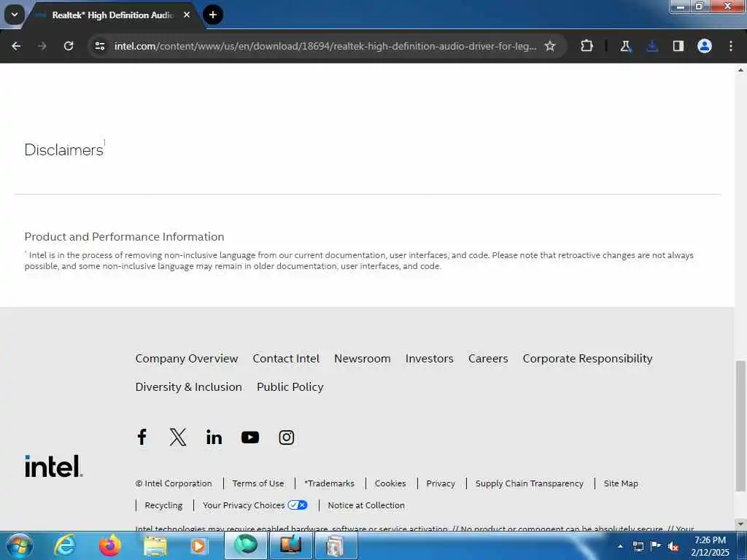The width and height of the screenshot is (747, 560).
Task: Open the Site Map link
Action: point(621,483)
